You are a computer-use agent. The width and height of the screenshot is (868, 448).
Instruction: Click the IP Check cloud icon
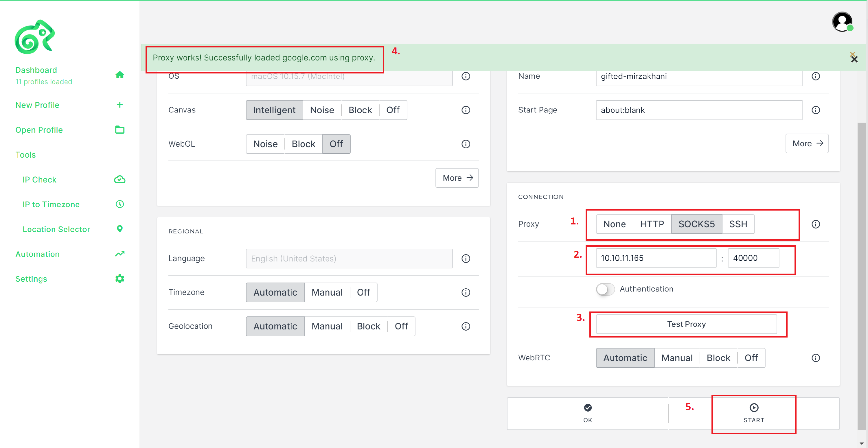click(x=119, y=180)
